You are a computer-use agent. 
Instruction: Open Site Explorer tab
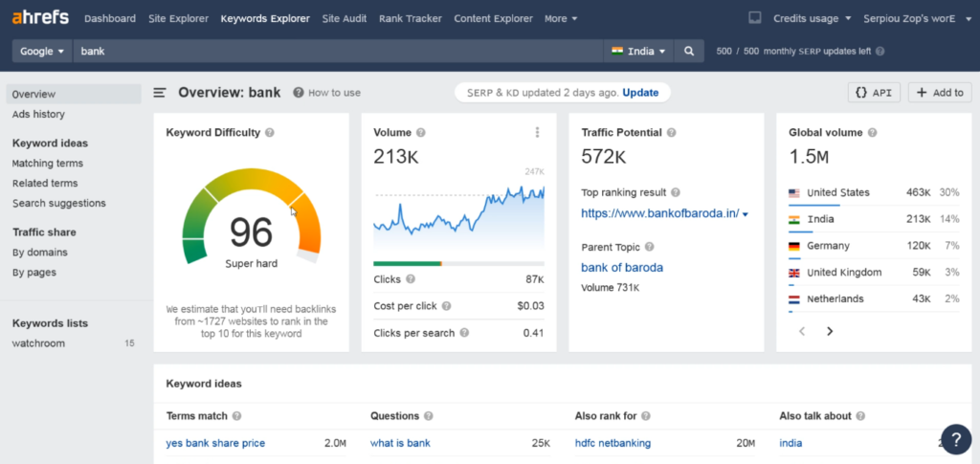[178, 19]
